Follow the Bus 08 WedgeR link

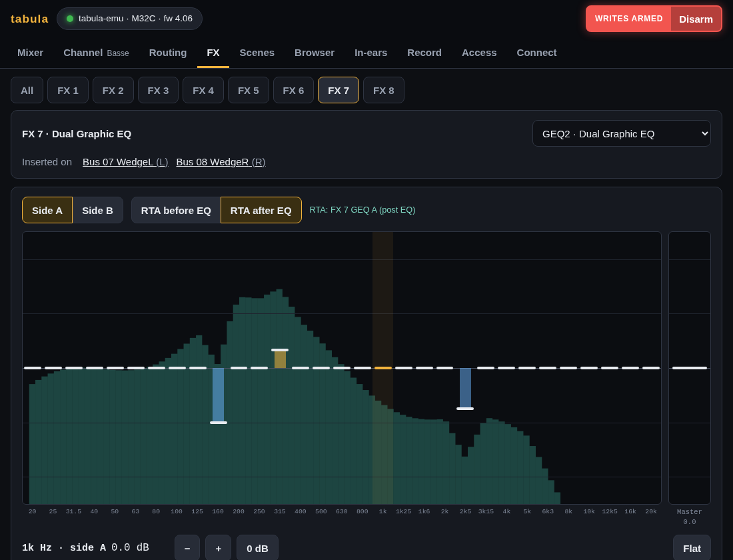coord(221,162)
